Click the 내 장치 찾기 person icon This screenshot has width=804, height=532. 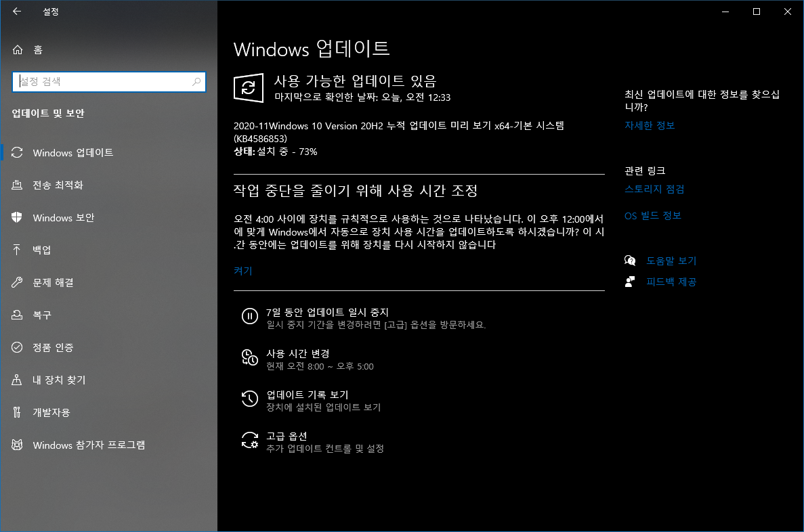pyautogui.click(x=17, y=380)
